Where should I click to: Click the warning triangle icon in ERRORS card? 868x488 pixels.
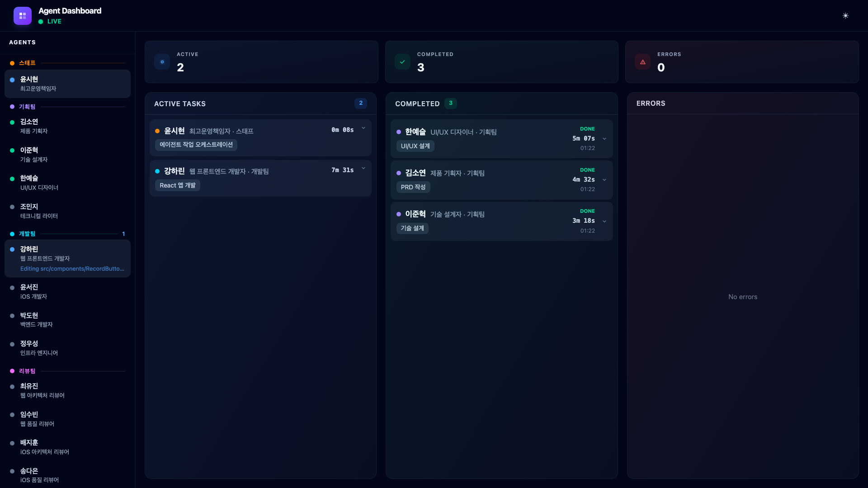(x=643, y=61)
